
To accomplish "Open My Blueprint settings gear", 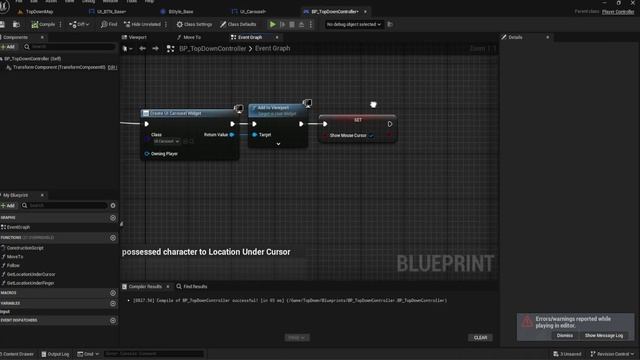I will coord(113,206).
